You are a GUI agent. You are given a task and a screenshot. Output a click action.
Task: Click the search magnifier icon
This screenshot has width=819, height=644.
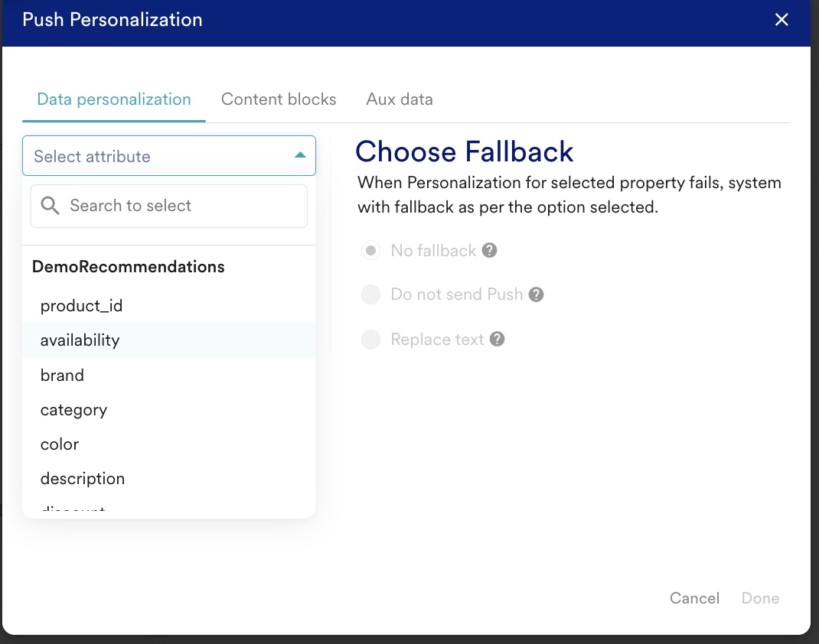pos(51,206)
